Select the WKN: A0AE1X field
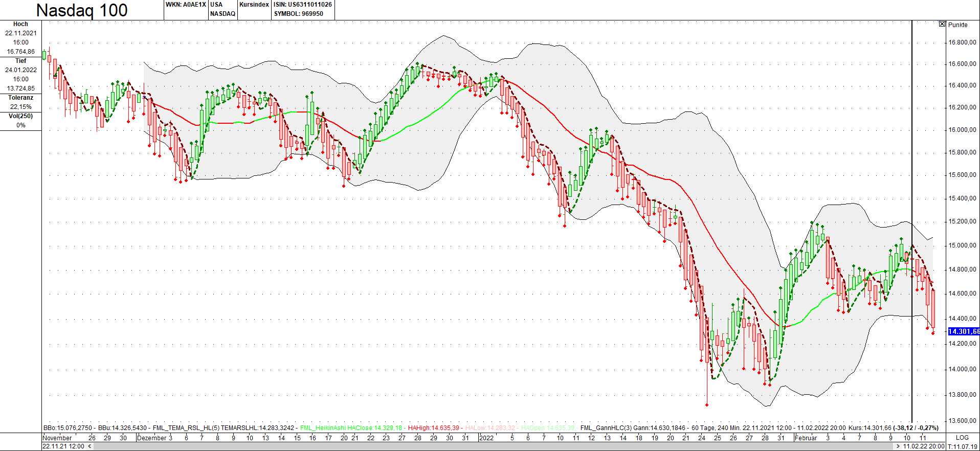Viewport: 980px width, 451px height. point(186,5)
